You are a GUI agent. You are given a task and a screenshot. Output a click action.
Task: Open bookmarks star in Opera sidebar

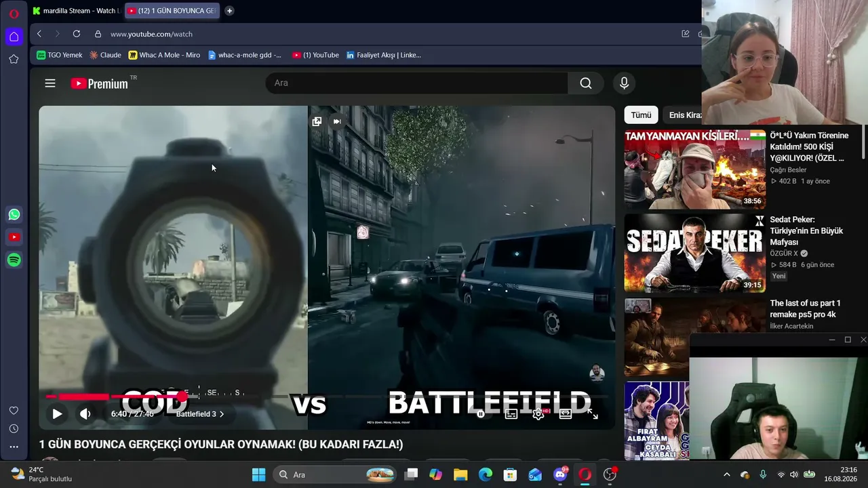coord(14,59)
